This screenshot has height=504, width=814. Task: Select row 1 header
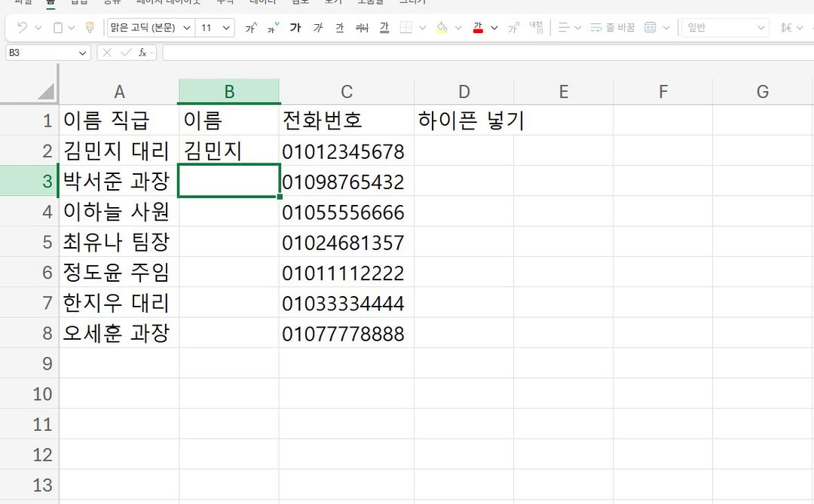[29, 121]
